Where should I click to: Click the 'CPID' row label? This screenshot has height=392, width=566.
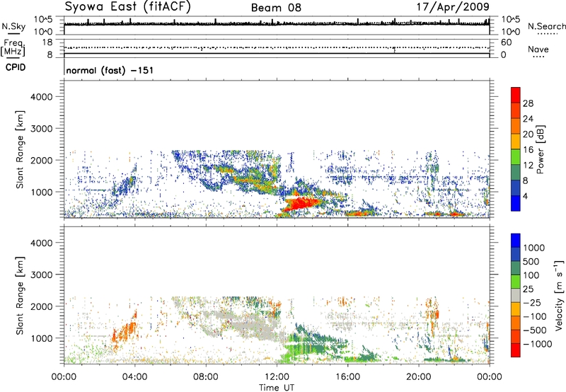(16, 67)
